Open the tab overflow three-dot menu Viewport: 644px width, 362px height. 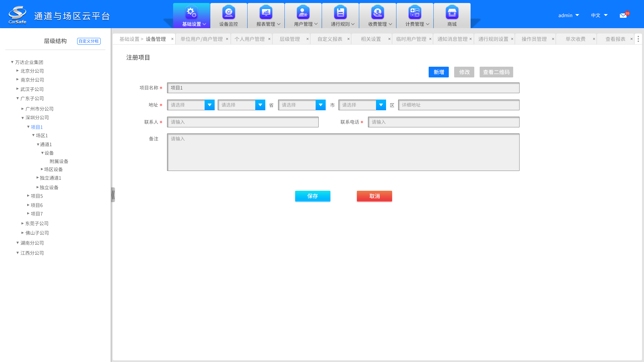click(638, 39)
